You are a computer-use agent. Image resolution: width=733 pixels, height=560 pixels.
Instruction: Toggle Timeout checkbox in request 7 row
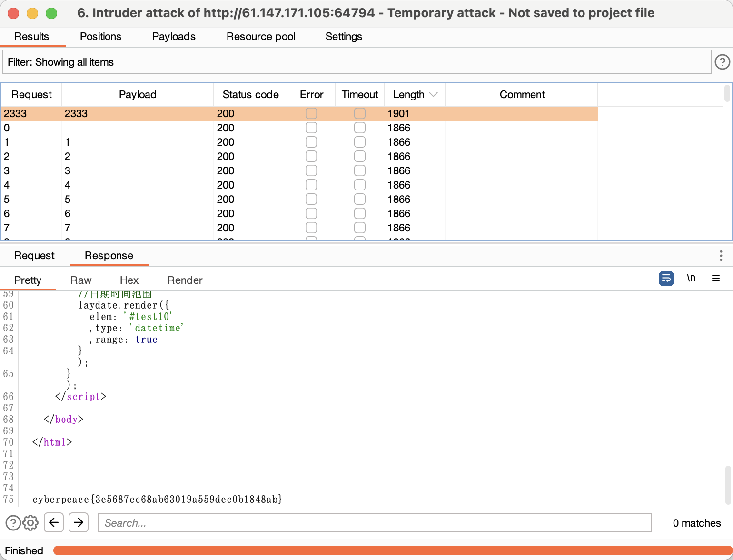coord(360,228)
